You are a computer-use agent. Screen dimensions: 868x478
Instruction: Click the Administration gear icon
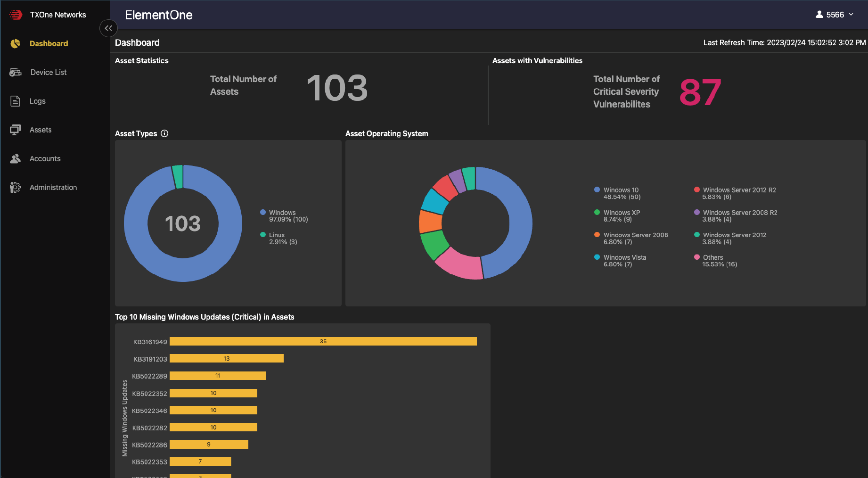(x=16, y=187)
